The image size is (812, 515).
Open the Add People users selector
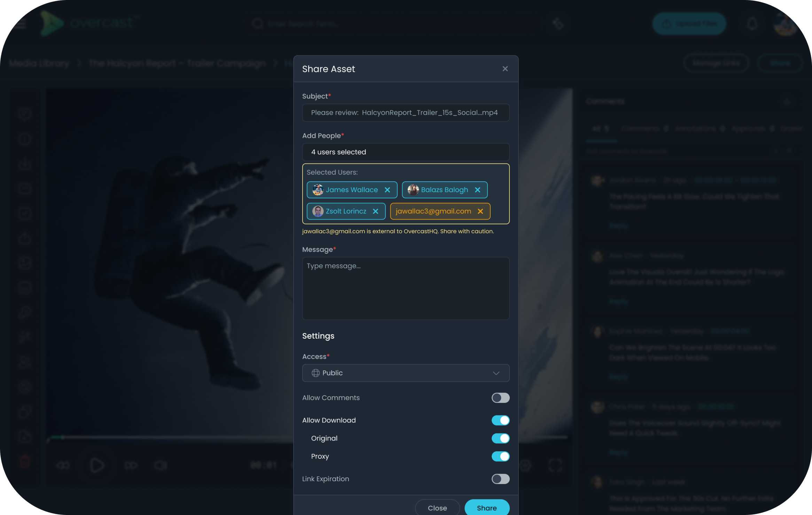(x=406, y=152)
